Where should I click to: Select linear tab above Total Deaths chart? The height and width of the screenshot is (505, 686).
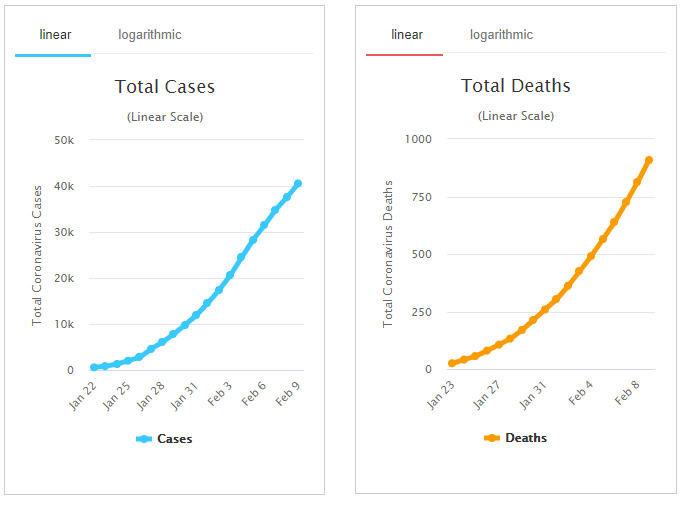(406, 35)
